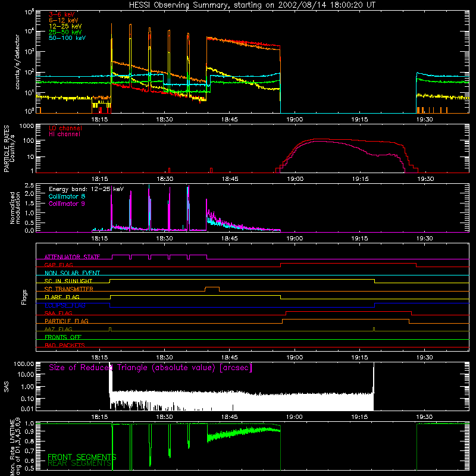Click the FLARE FLAG label
Image resolution: width=476 pixels, height=476 pixels.
pyautogui.click(x=62, y=297)
